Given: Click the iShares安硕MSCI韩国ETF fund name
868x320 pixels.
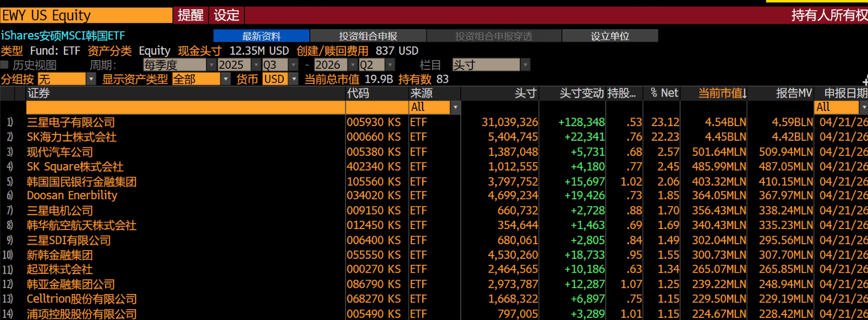Looking at the screenshot, I should [63, 36].
